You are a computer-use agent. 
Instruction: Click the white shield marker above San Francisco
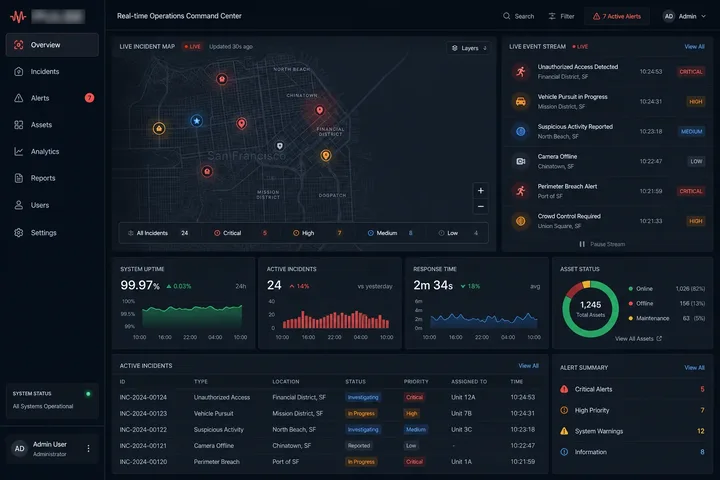tap(280, 146)
